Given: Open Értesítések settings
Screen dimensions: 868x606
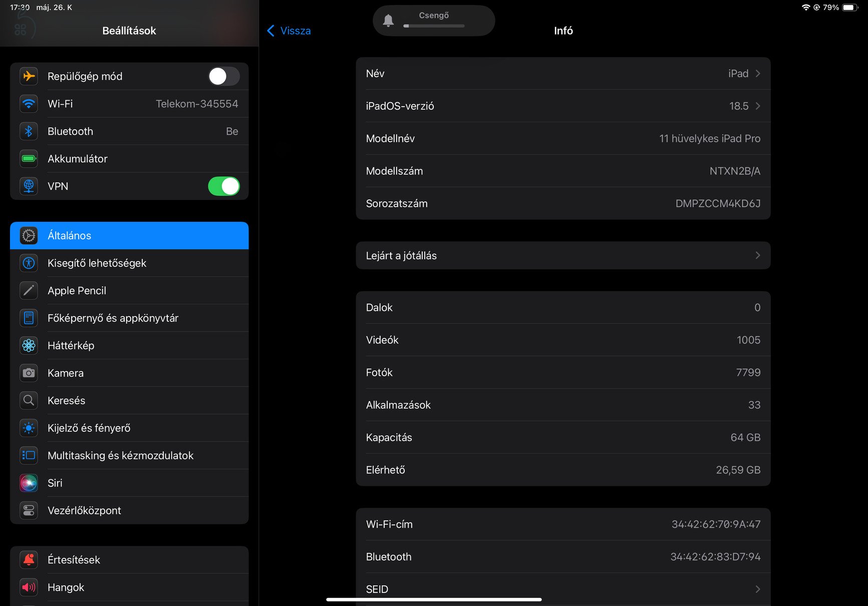Looking at the screenshot, I should (x=129, y=559).
